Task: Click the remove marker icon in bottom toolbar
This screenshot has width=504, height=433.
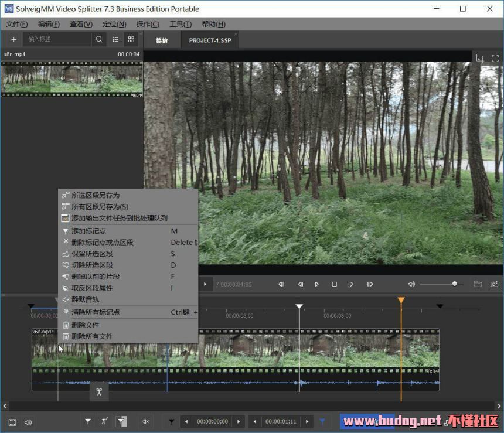Action: coord(104,421)
